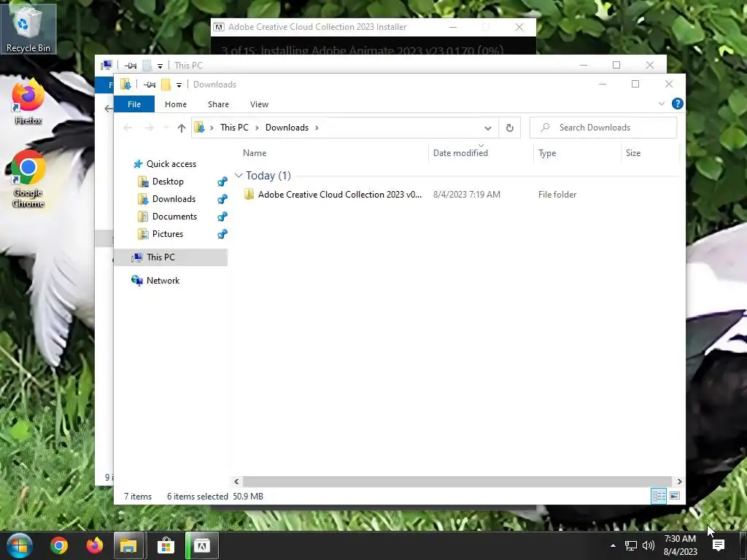Open the File menu
The width and height of the screenshot is (747, 560).
(134, 104)
